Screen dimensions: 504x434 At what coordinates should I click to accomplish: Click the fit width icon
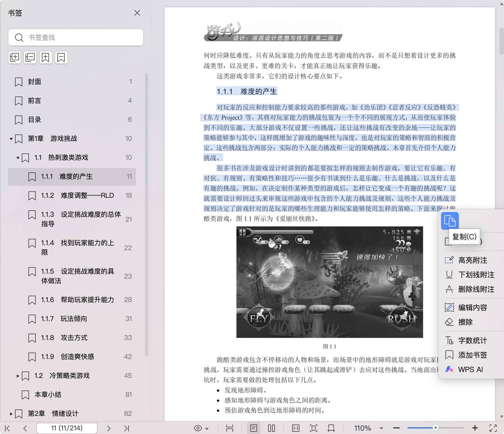coord(331,428)
